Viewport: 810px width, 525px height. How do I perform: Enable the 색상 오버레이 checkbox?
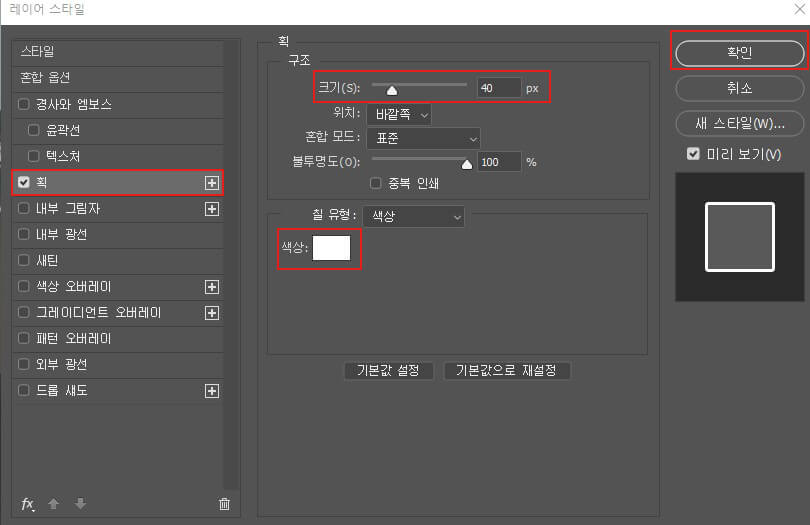(x=23, y=286)
